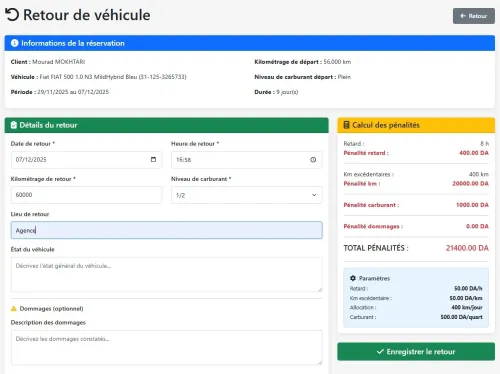Click the Pénalité carburant amount 1000.00 DA

[x=472, y=205]
